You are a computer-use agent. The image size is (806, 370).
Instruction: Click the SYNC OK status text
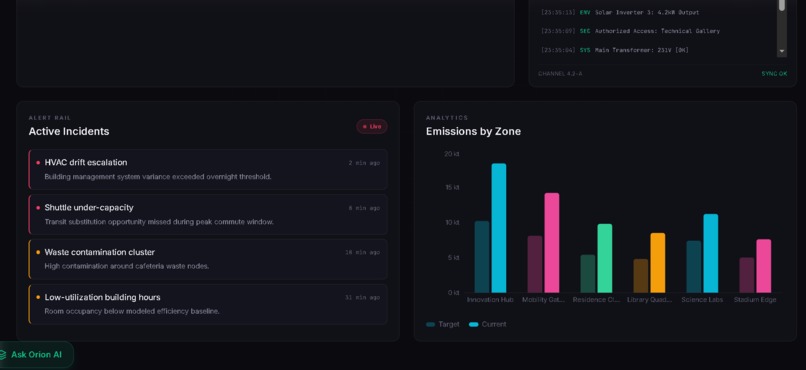(774, 74)
